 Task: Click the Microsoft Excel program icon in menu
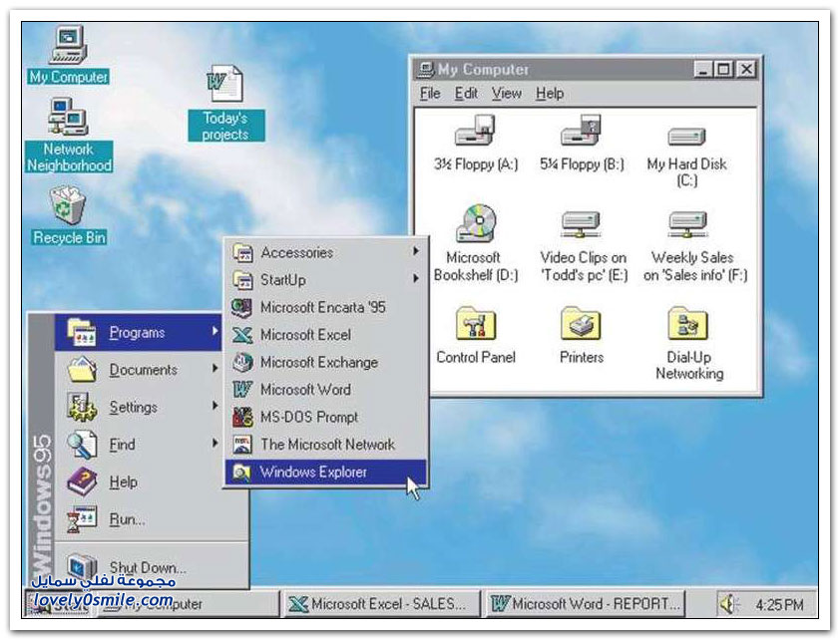point(242,335)
